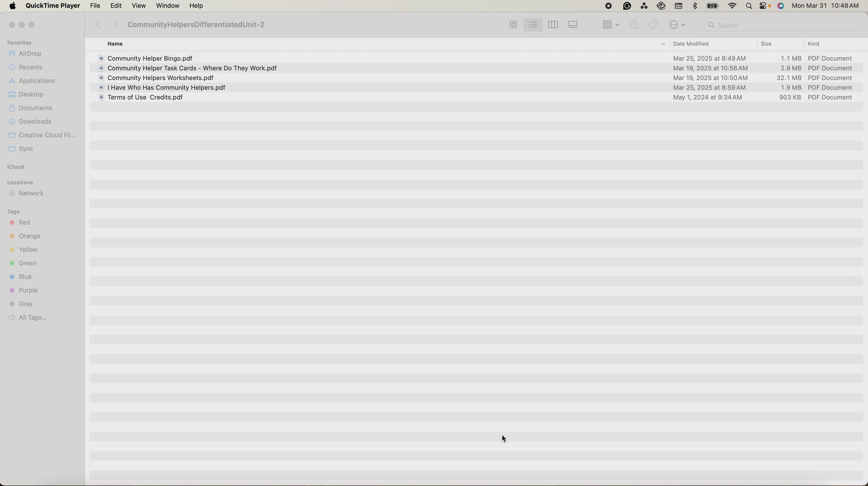Viewport: 868px width, 486px height.
Task: Switch to column view
Action: [x=553, y=25]
